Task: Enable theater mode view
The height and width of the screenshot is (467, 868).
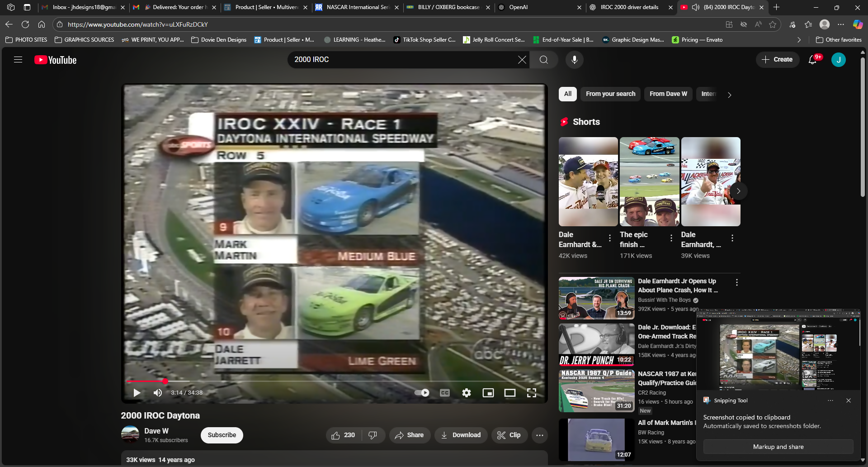Action: tap(510, 393)
